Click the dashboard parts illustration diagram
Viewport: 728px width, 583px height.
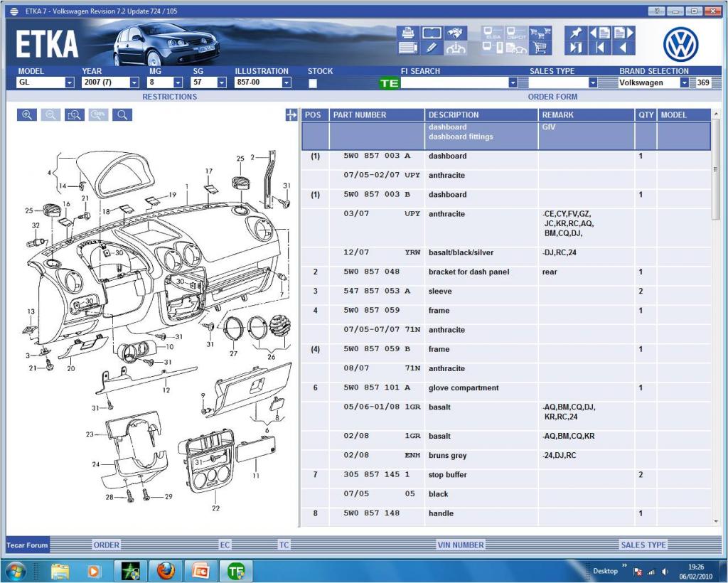point(158,330)
